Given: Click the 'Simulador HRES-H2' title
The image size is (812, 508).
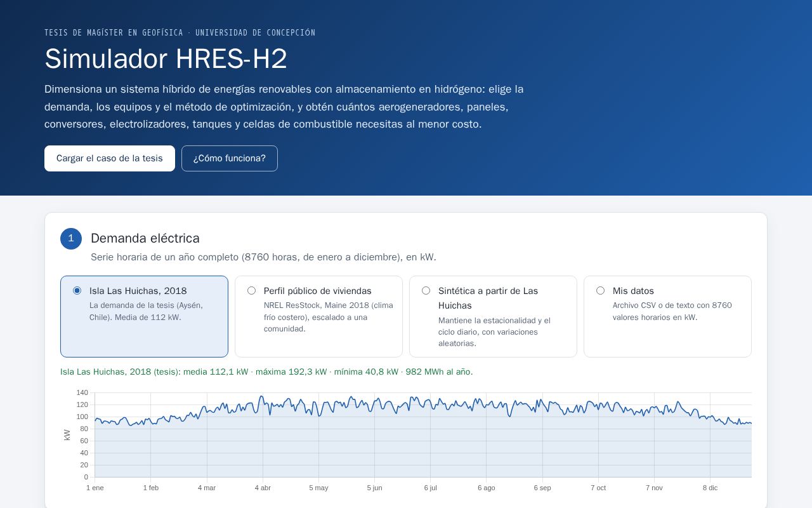Looking at the screenshot, I should (x=166, y=59).
